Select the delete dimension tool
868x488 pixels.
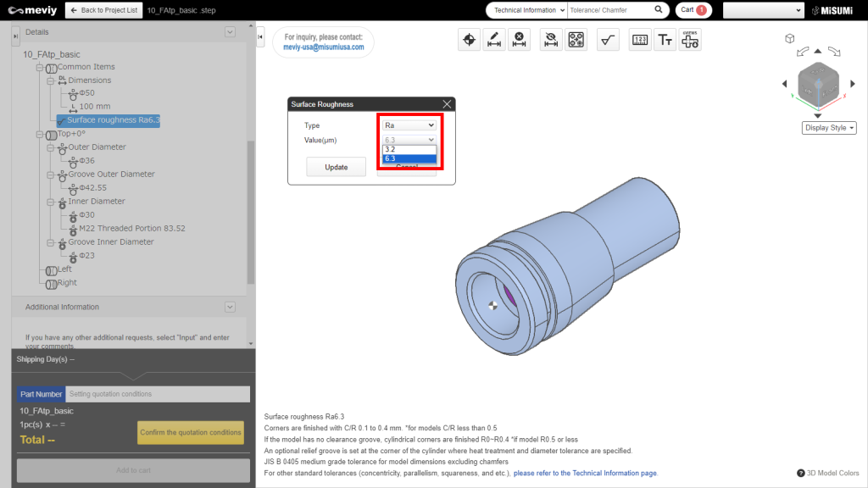[518, 39]
